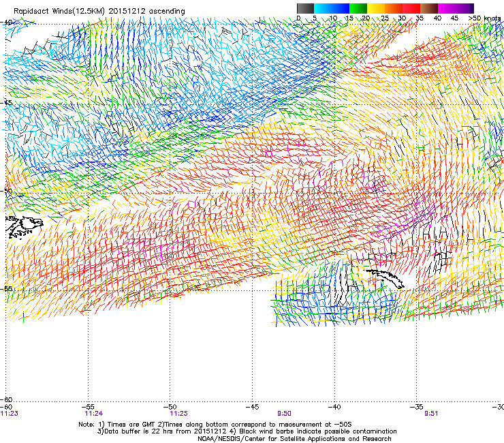The image size is (504, 443).
Task: Click the -55 longitude axis label
Action: pyautogui.click(x=89, y=407)
